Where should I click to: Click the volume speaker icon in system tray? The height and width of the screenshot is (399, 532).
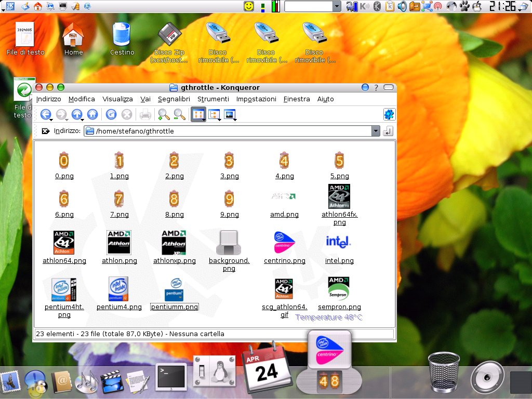coord(402,6)
